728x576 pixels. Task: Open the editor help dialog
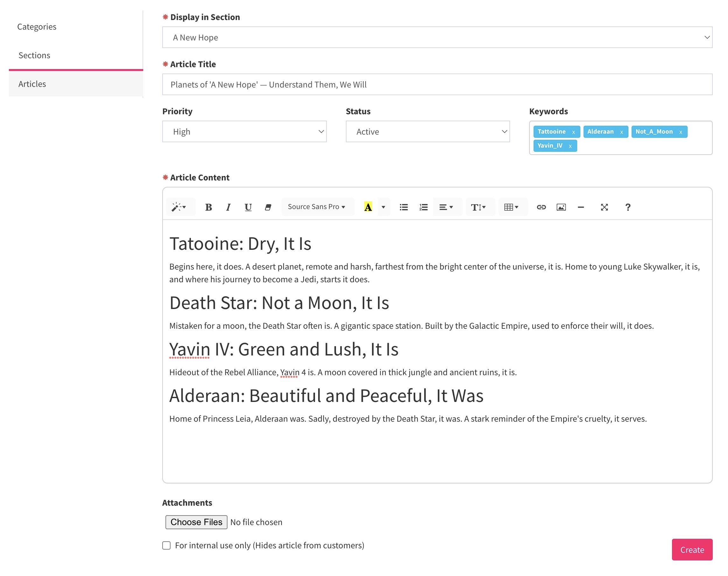pyautogui.click(x=628, y=207)
